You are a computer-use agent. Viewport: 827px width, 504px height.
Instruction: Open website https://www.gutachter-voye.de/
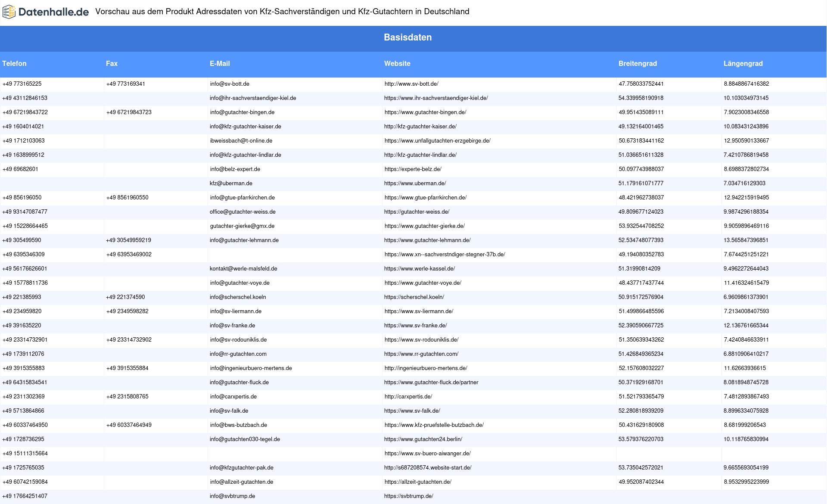point(423,283)
